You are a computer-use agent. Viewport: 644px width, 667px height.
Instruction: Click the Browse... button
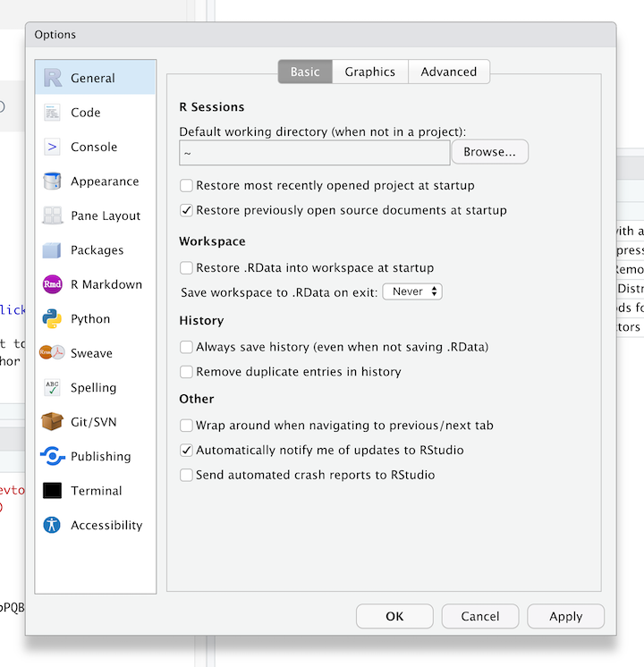[489, 152]
